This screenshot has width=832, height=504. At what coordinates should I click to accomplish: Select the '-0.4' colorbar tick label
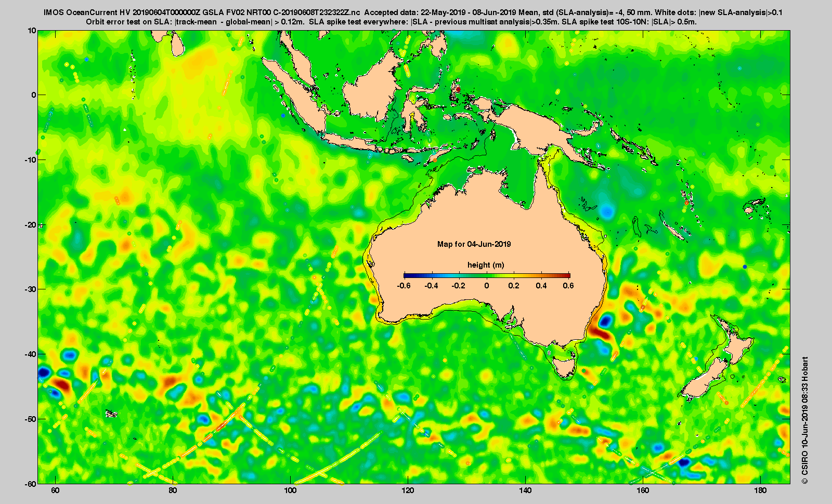tap(431, 286)
